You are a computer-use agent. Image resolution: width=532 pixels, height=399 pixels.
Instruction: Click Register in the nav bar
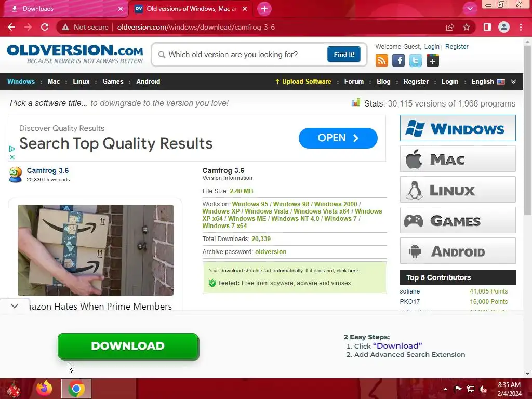click(416, 82)
